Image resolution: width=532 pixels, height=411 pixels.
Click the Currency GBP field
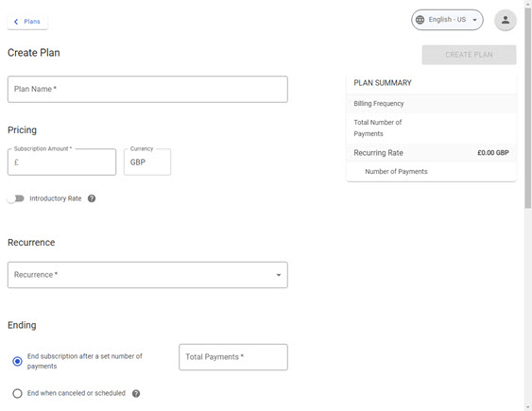[x=147, y=162]
